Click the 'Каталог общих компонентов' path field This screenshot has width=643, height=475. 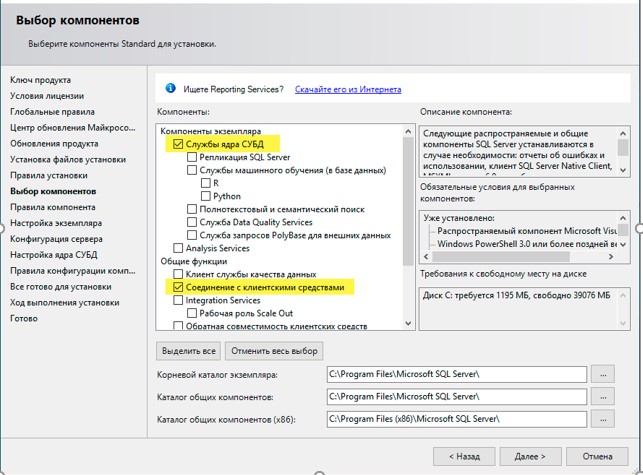point(457,397)
